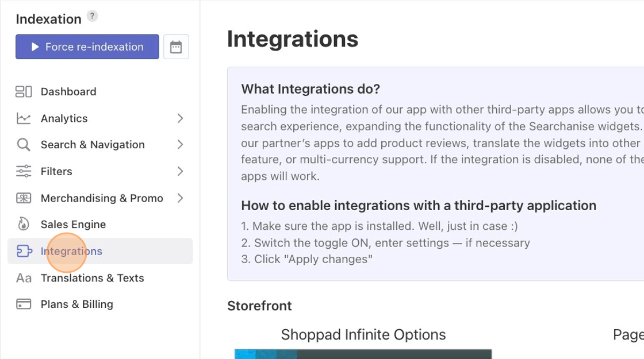Expand the Filters submenu arrow
Screen dimensions: 644x359
[180, 171]
